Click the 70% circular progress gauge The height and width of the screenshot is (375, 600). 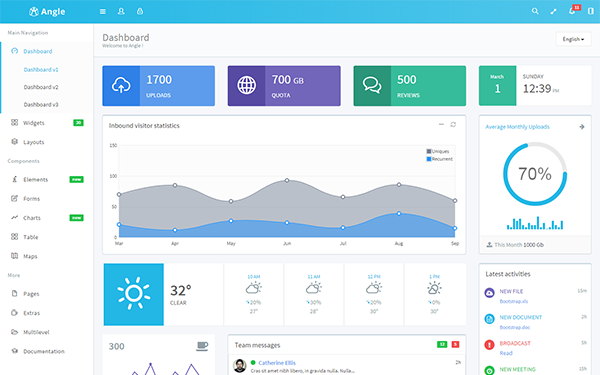coord(535,174)
